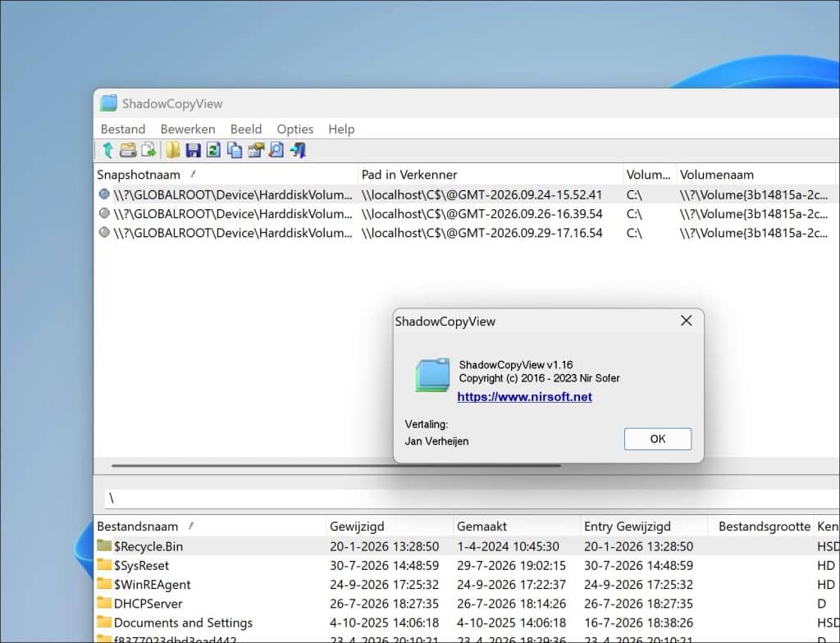Viewport: 840px width, 643px height.
Task: Click the created date 1-4-2024 10:45:30
Action: pyautogui.click(x=508, y=546)
